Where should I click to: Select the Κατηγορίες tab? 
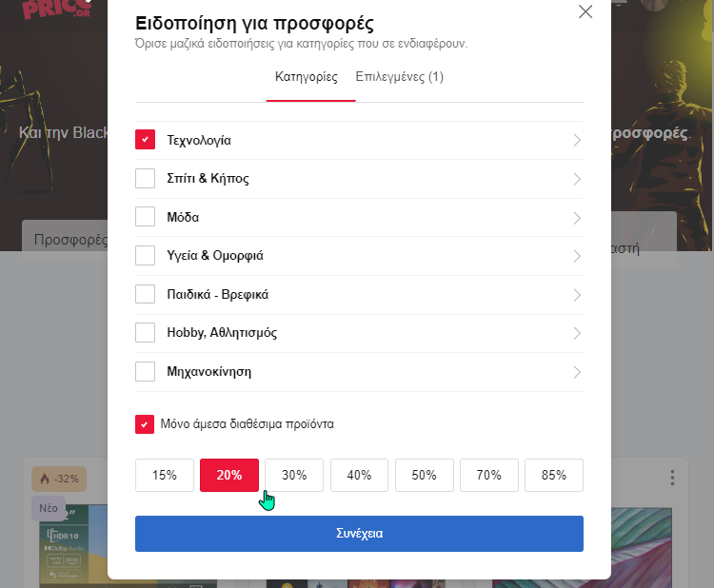(x=307, y=76)
